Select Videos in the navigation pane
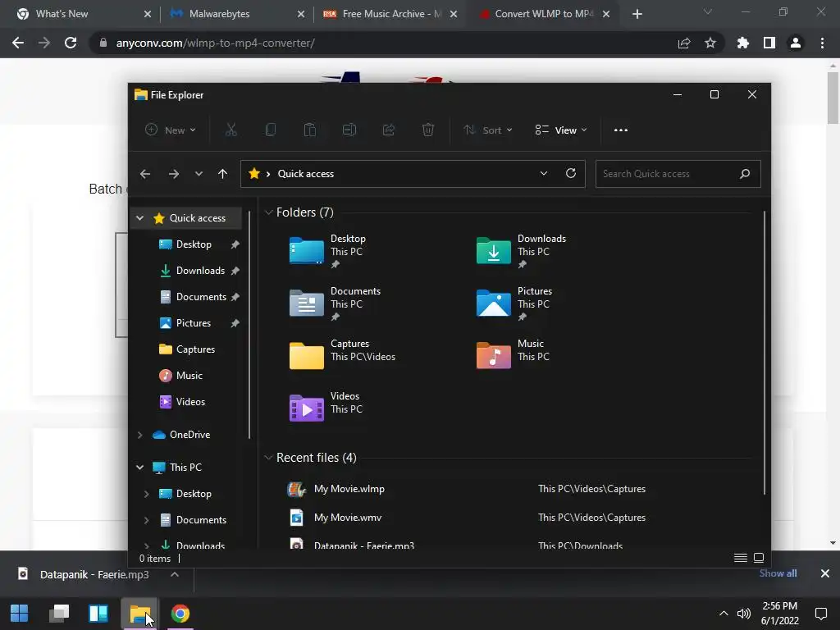840x630 pixels. point(183,402)
